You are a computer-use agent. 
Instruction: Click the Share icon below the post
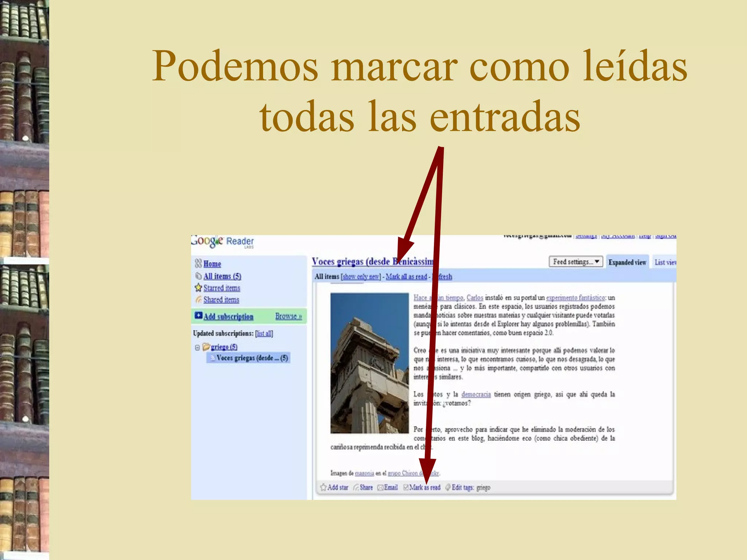pos(356,487)
